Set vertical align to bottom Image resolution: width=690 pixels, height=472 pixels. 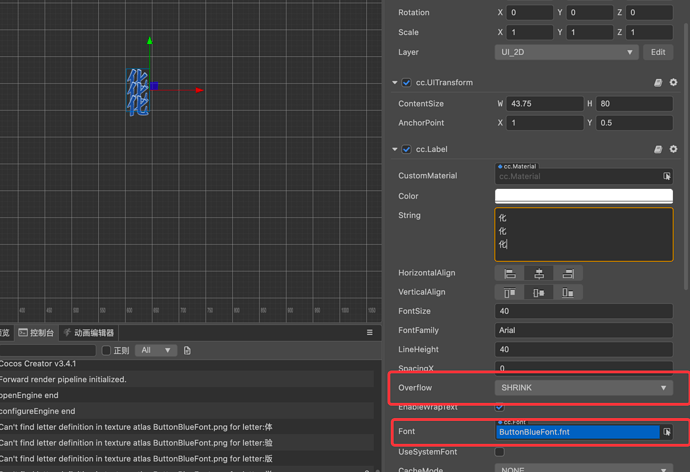point(568,292)
